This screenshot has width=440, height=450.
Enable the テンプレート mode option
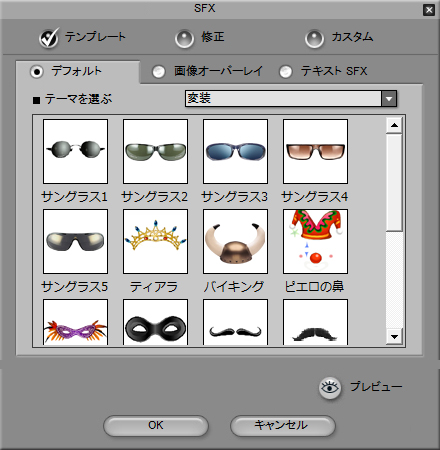[x=49, y=38]
